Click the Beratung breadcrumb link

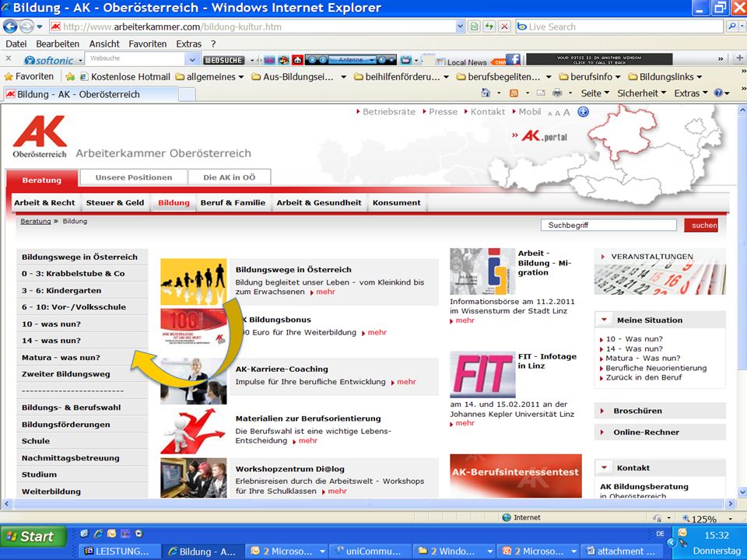pos(35,221)
